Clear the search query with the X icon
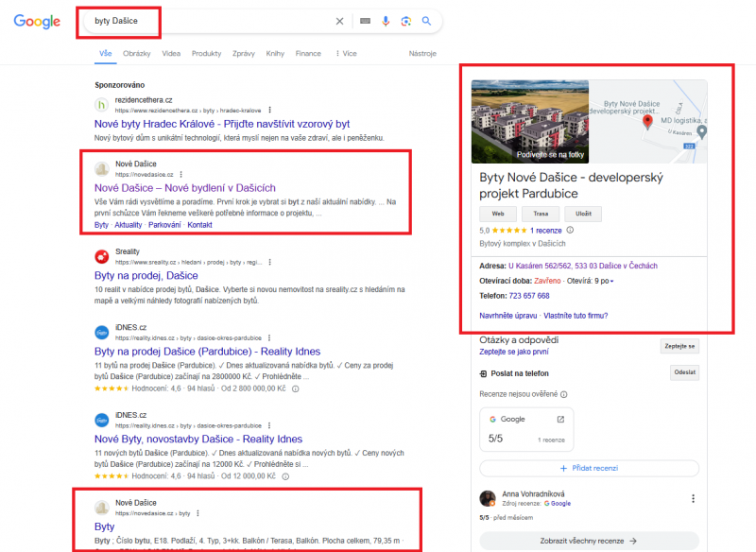The image size is (756, 552). point(339,21)
